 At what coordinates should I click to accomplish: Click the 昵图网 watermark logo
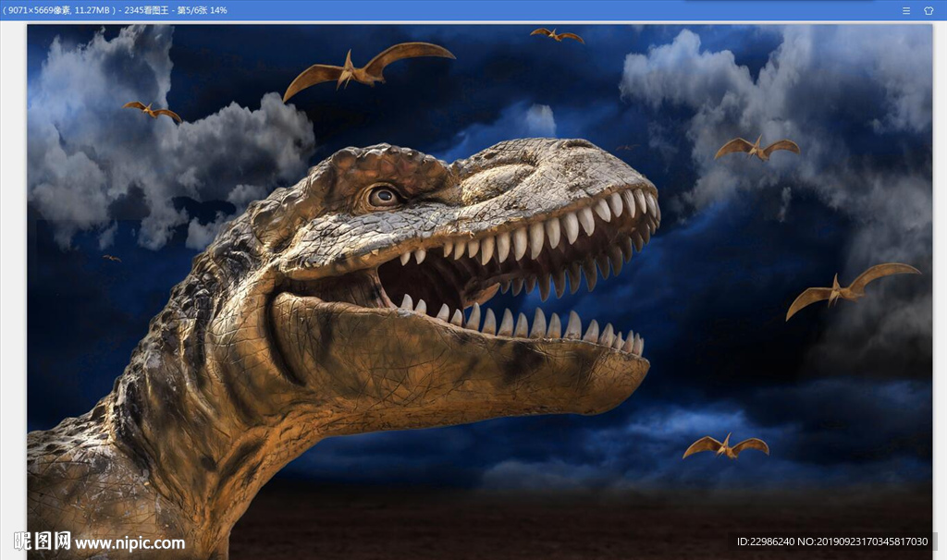(x=43, y=542)
